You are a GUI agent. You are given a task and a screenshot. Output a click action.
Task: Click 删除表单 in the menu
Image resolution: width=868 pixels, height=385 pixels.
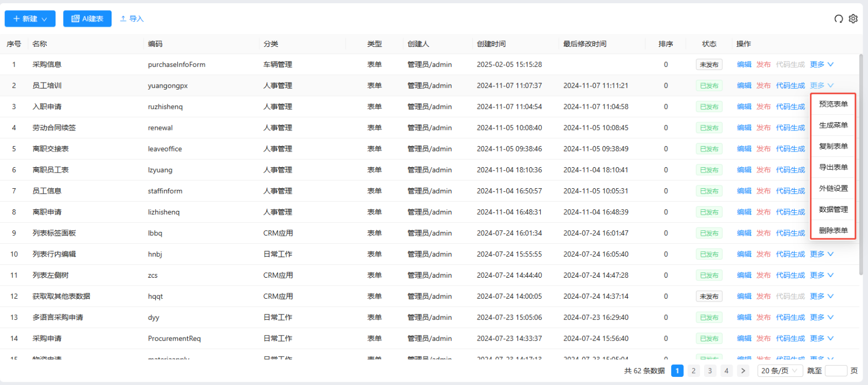tap(833, 230)
